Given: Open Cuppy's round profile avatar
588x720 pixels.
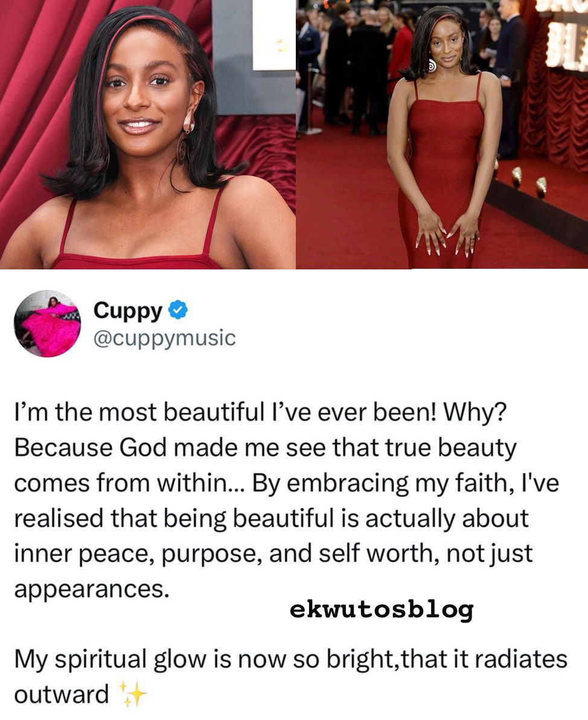Looking at the screenshot, I should click(x=47, y=324).
